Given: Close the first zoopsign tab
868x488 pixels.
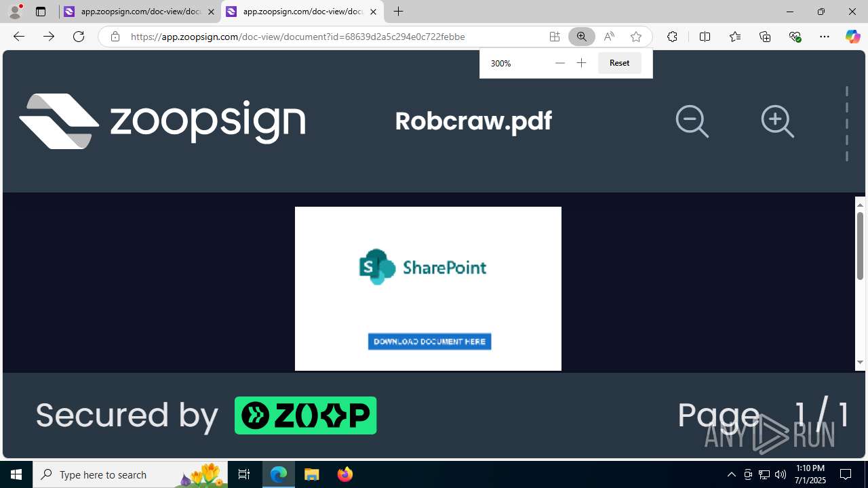Looking at the screenshot, I should click(x=211, y=12).
